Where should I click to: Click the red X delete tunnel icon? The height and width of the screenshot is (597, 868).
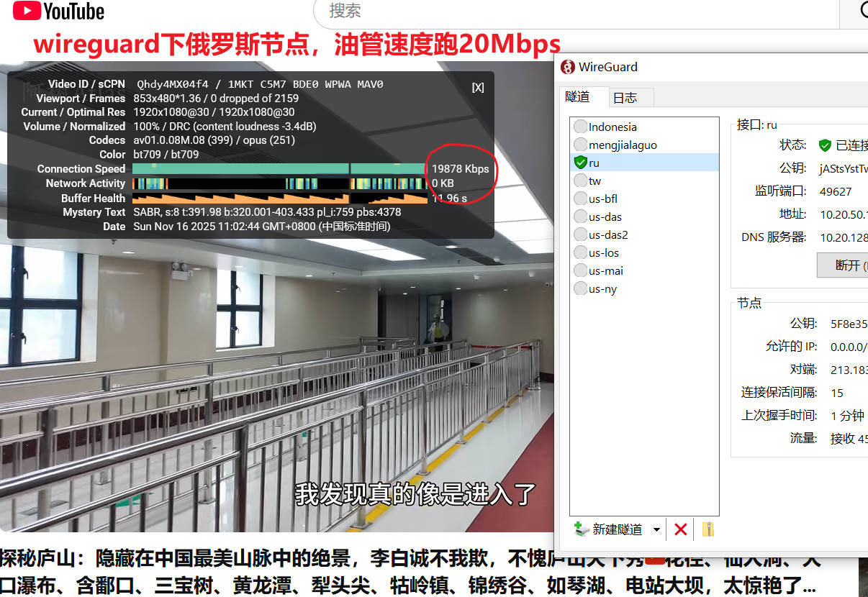[x=680, y=530]
